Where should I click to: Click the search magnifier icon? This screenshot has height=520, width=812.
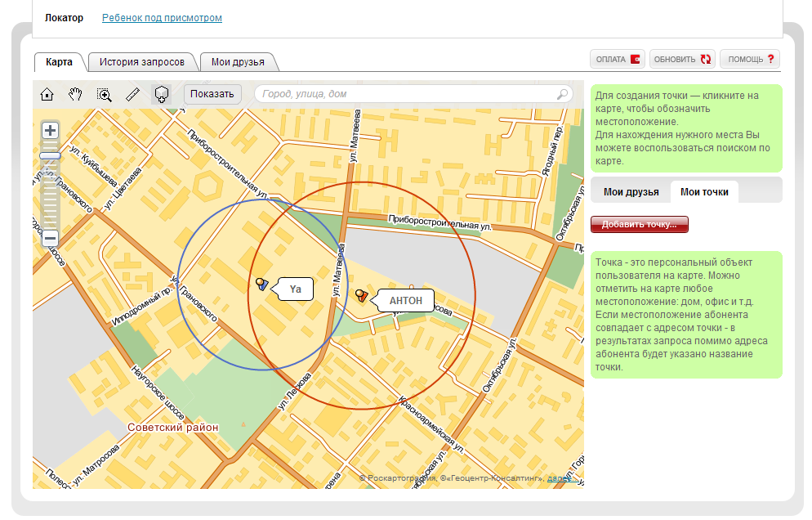(x=563, y=94)
